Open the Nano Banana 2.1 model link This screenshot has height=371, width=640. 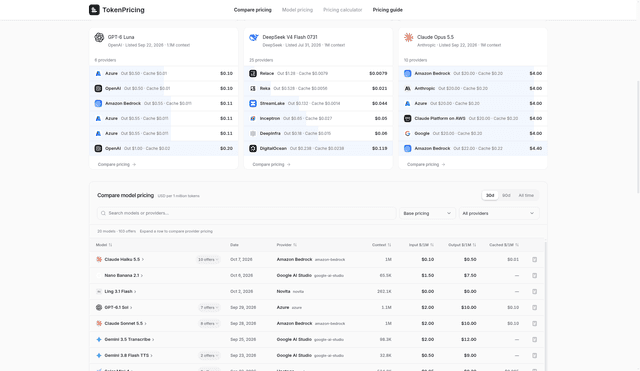(x=124, y=275)
